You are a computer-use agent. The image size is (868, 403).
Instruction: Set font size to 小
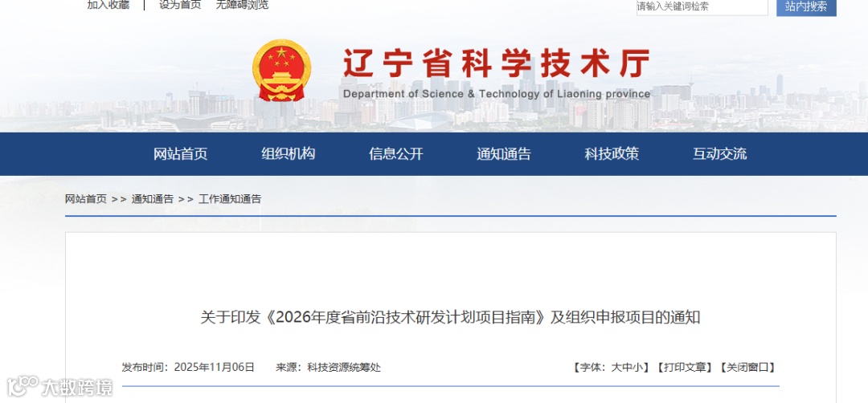[x=637, y=368]
